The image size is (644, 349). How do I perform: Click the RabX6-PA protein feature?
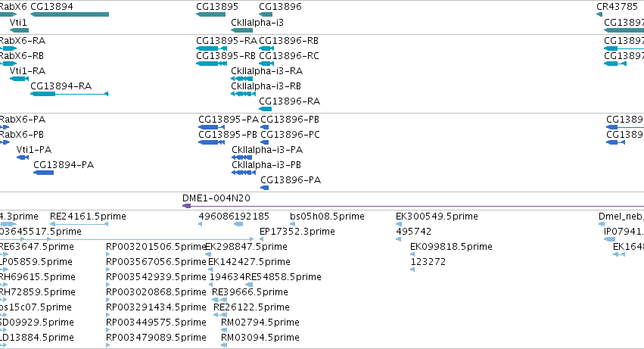coord(5,127)
